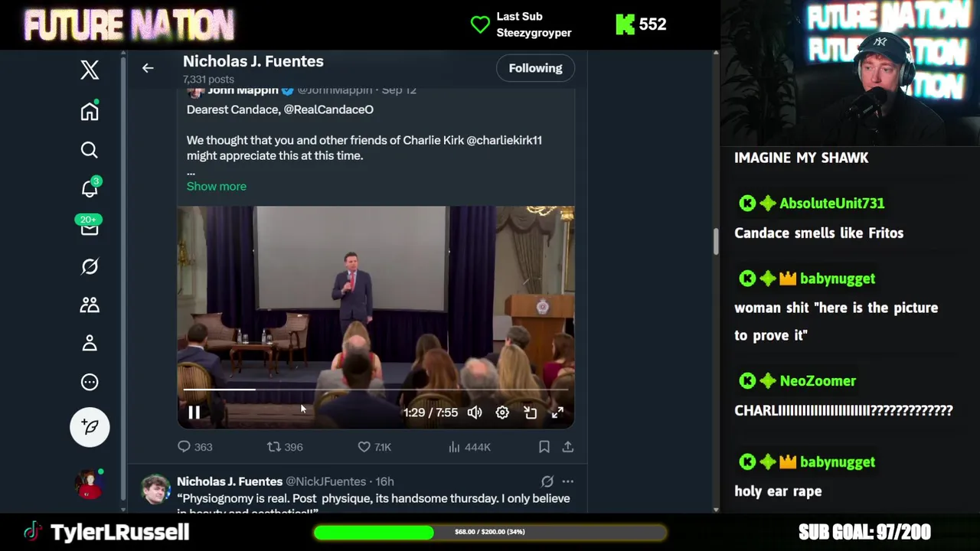Open the Notifications bell icon
Image resolution: width=980 pixels, height=551 pixels.
(x=90, y=189)
